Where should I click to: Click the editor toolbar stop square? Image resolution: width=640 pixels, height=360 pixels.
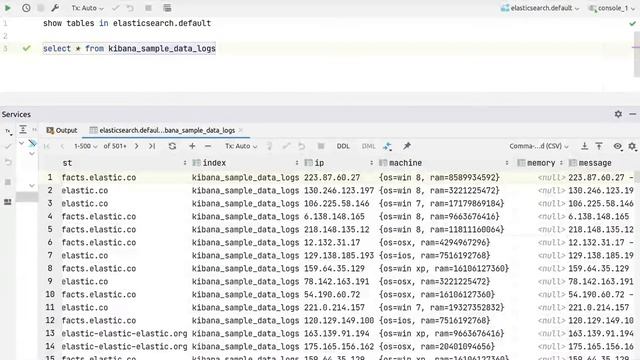click(148, 8)
